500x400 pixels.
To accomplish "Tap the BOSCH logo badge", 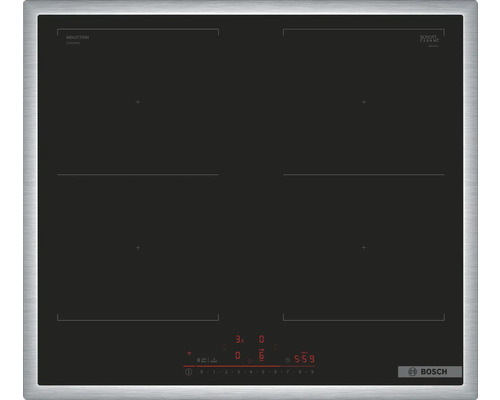I will [430, 372].
